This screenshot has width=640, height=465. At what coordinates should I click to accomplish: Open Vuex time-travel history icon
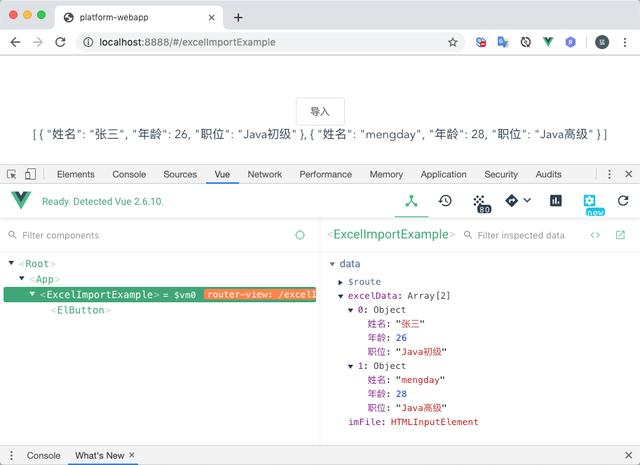[x=445, y=201]
